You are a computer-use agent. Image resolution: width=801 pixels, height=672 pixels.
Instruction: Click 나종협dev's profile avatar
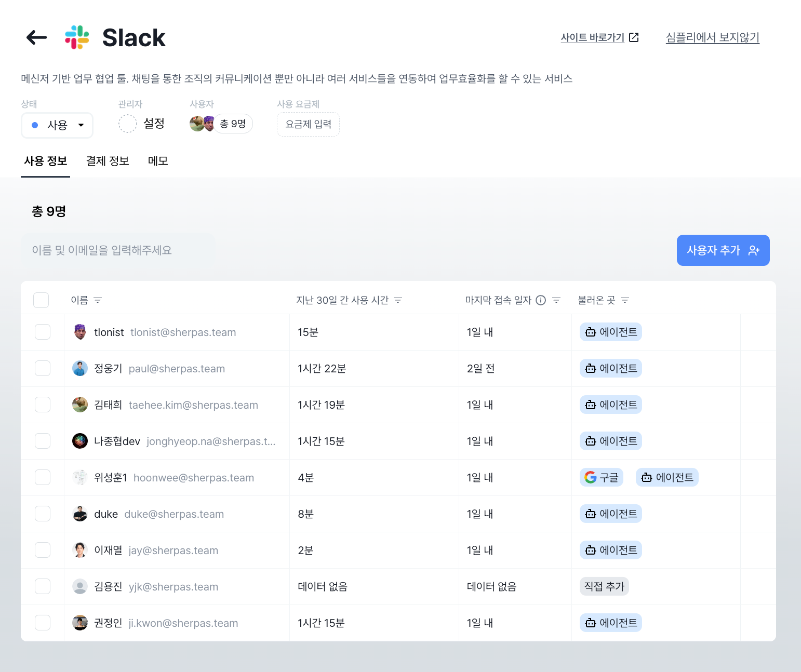click(x=80, y=441)
